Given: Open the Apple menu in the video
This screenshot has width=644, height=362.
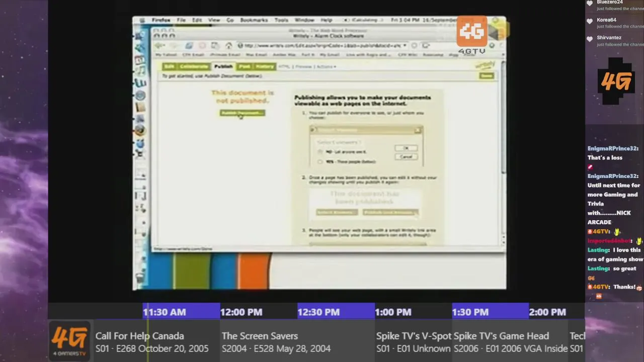Looking at the screenshot, I should pyautogui.click(x=142, y=20).
